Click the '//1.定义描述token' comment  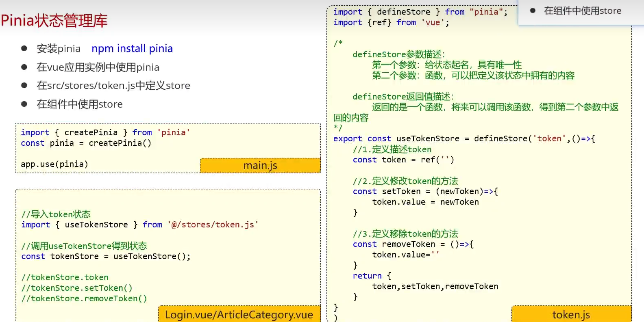(x=392, y=149)
